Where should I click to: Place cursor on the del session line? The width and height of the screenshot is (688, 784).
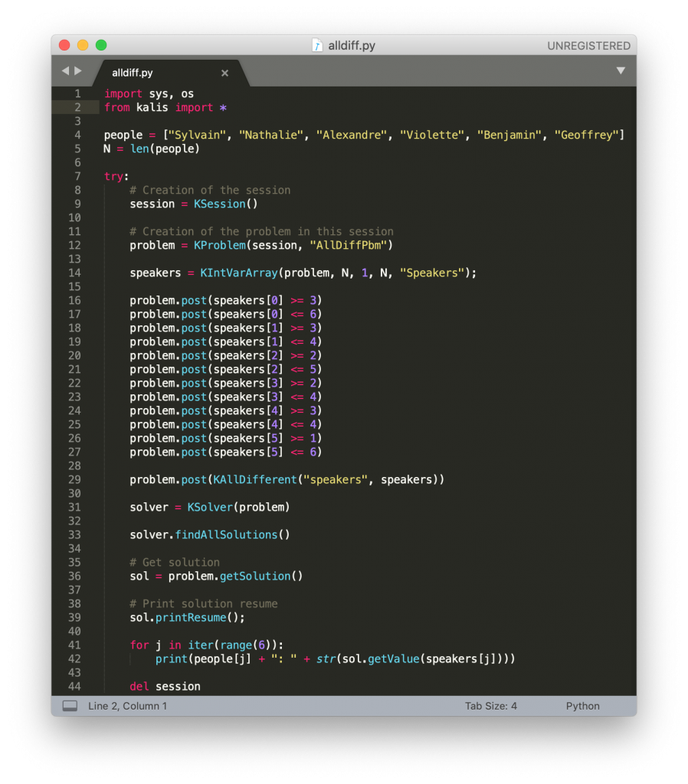tap(165, 686)
